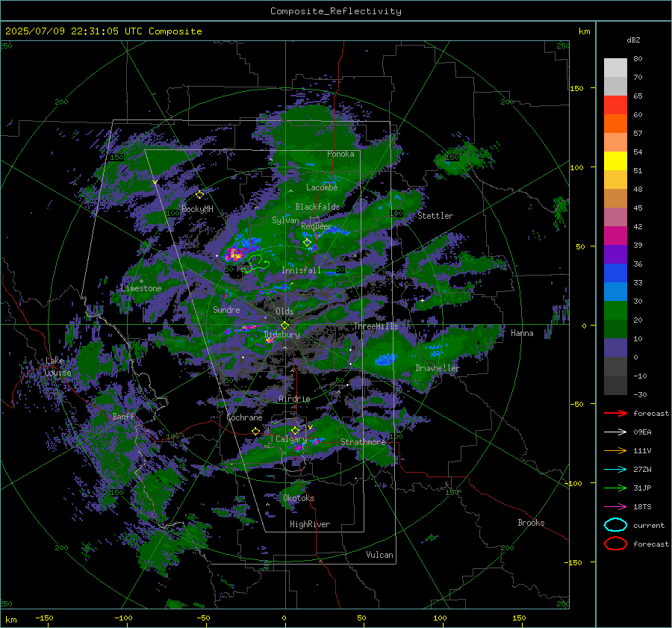Click the Sylvan label
The image size is (672, 628).
tap(285, 220)
